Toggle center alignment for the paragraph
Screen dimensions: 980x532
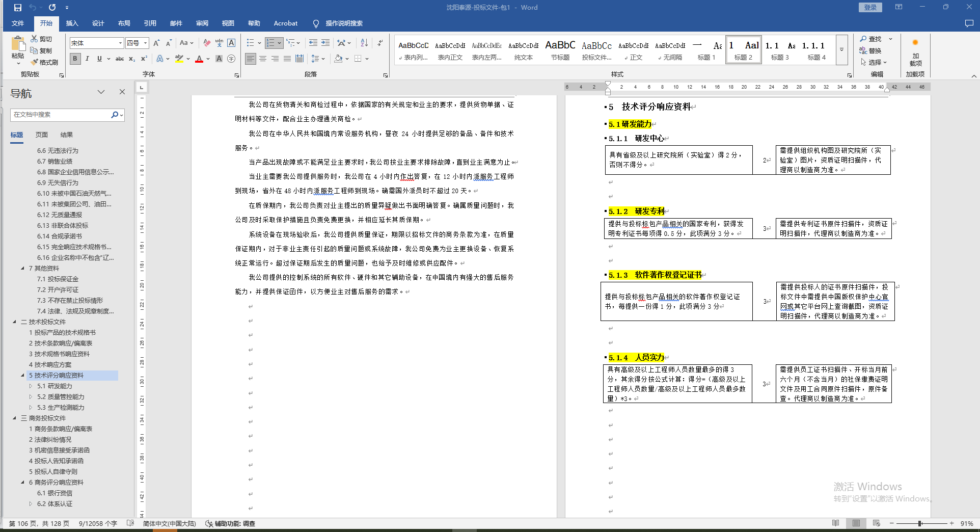[263, 59]
